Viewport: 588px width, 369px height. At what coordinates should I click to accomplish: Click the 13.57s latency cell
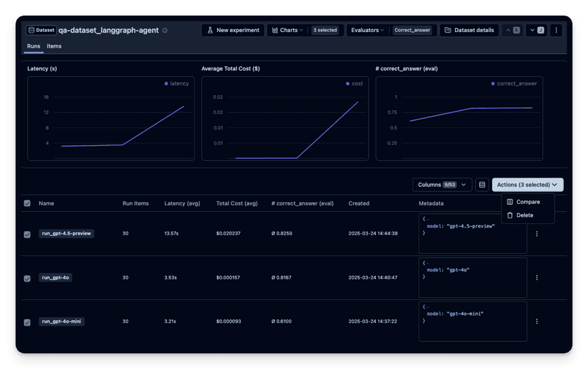pos(171,233)
